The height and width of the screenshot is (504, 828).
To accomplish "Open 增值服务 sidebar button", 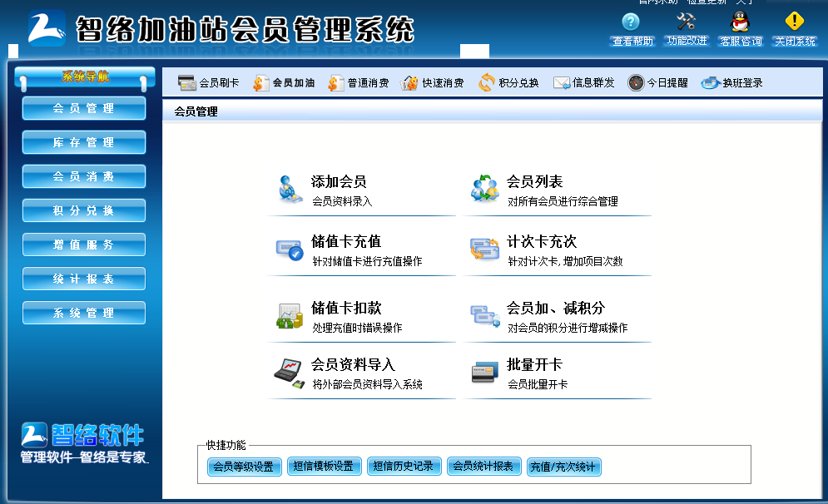I will (x=84, y=245).
